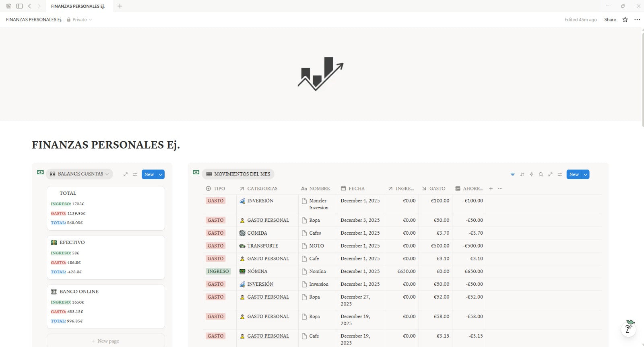The image size is (644, 347).
Task: Open the NÓMINA category link
Action: click(x=257, y=271)
